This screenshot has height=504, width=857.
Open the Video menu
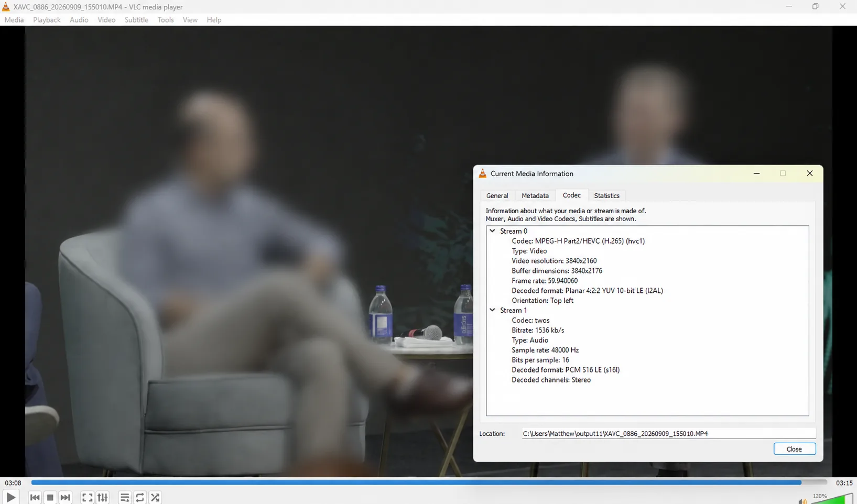[x=106, y=20]
